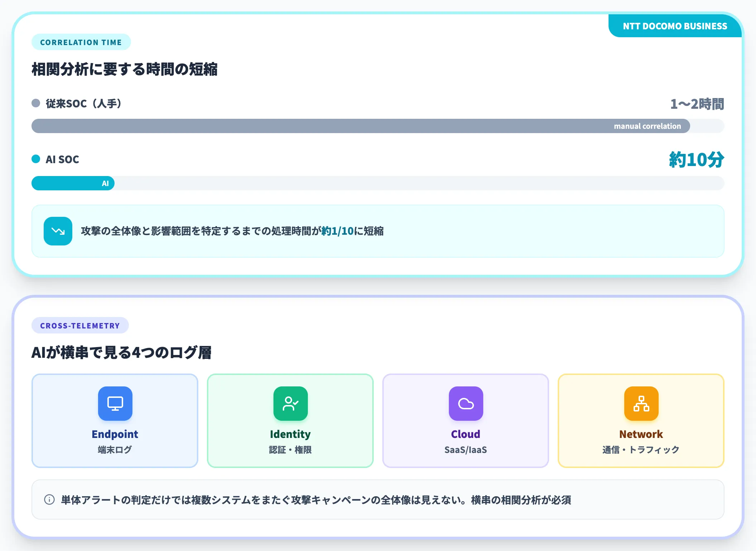
Task: Click the Endpoint monitor icon
Action: (x=115, y=404)
